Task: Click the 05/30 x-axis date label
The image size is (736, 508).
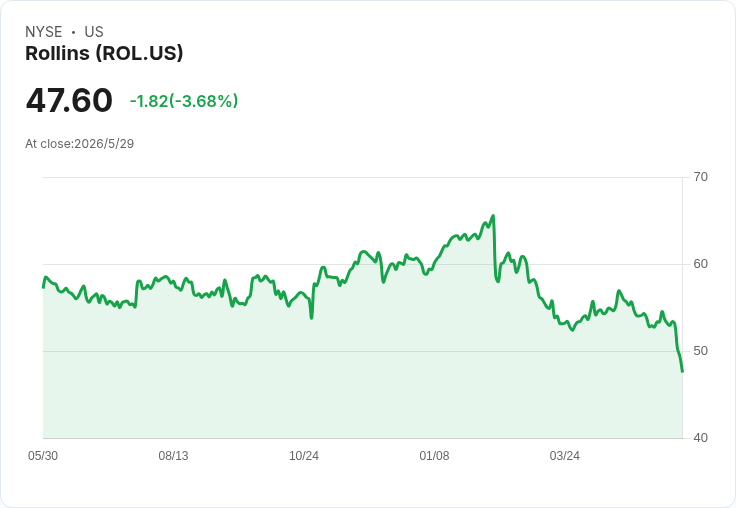Action: 43,456
